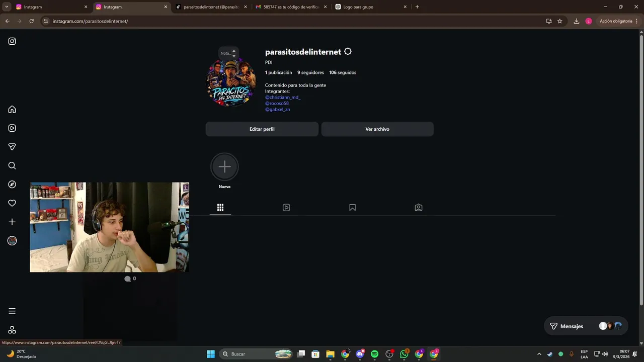View site information icon in address bar

tap(46, 21)
